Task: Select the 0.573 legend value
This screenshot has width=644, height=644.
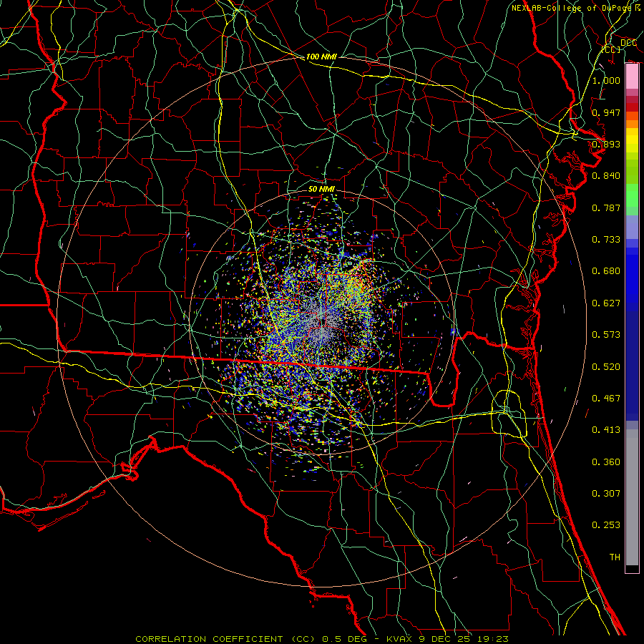Action: tap(606, 335)
